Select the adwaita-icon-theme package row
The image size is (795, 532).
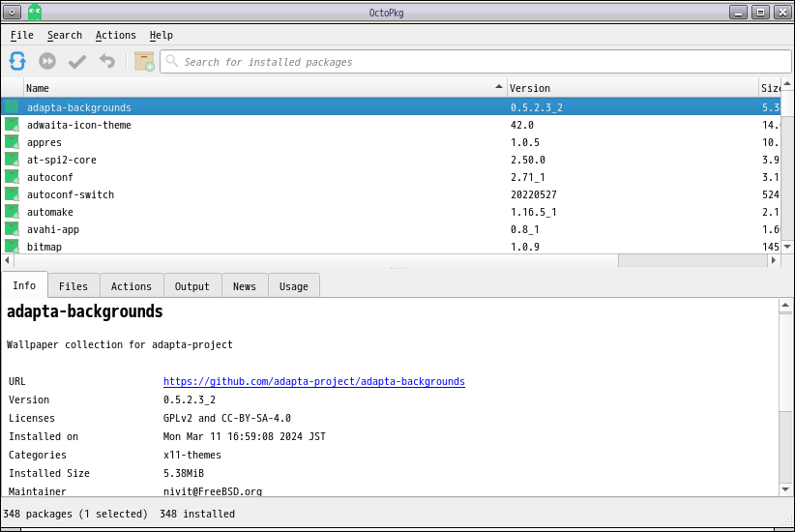[391, 125]
